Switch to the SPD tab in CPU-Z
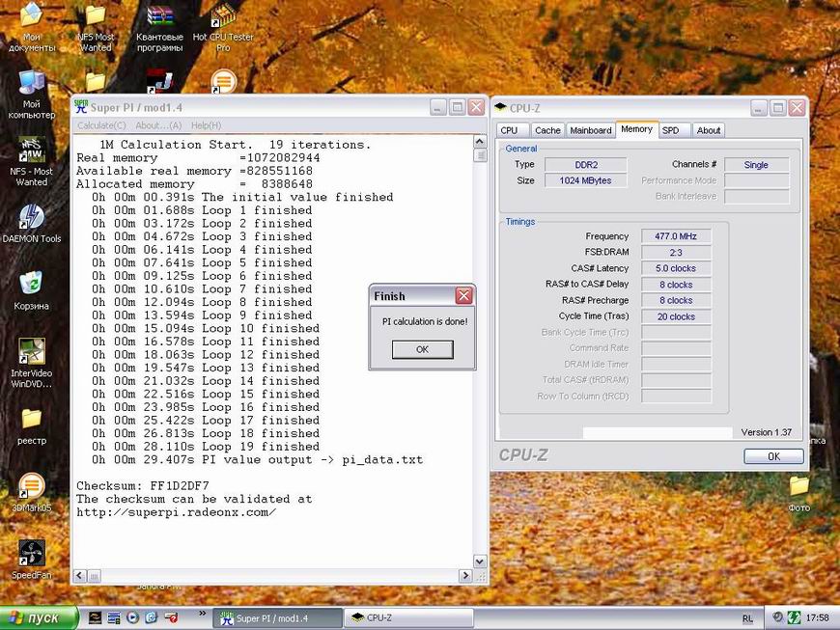840x630 pixels. pos(670,130)
